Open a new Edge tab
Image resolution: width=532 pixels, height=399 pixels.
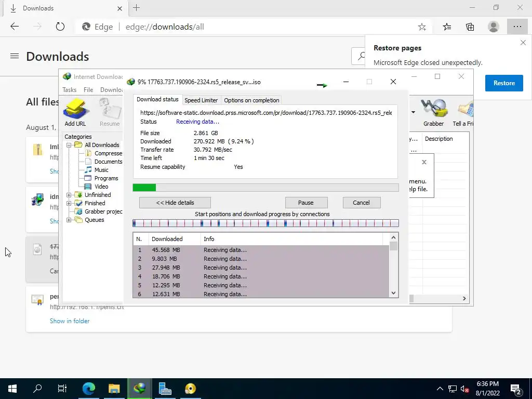point(137,8)
